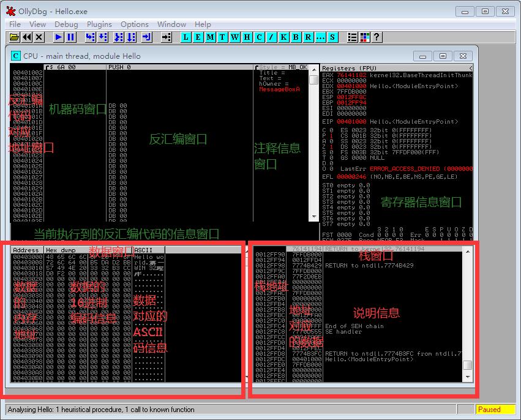The width and height of the screenshot is (521, 420).
Task: Click disassembly scrollbar up arrow
Action: click(x=314, y=69)
